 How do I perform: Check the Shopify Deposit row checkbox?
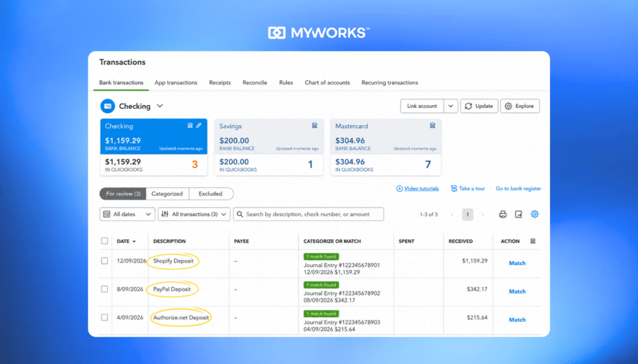[x=105, y=261]
